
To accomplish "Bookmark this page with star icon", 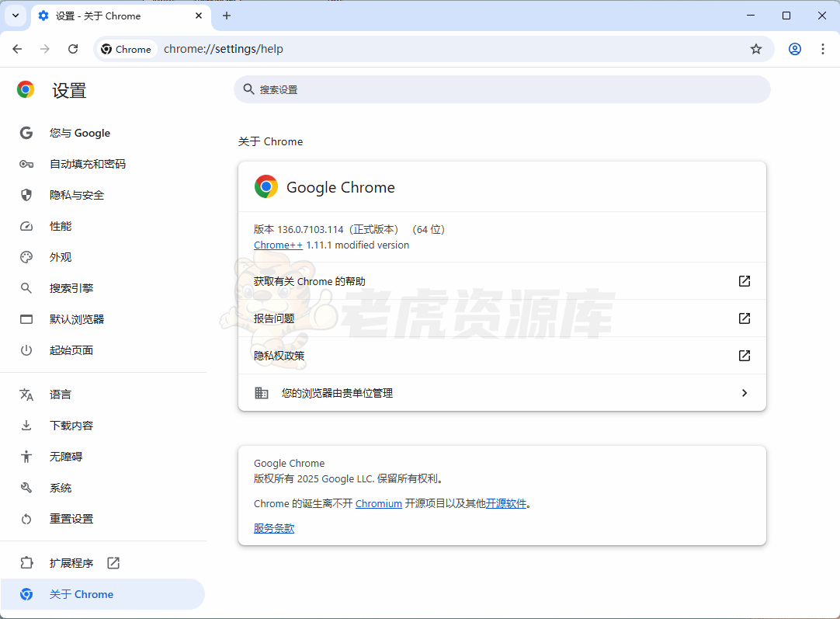I will (756, 49).
